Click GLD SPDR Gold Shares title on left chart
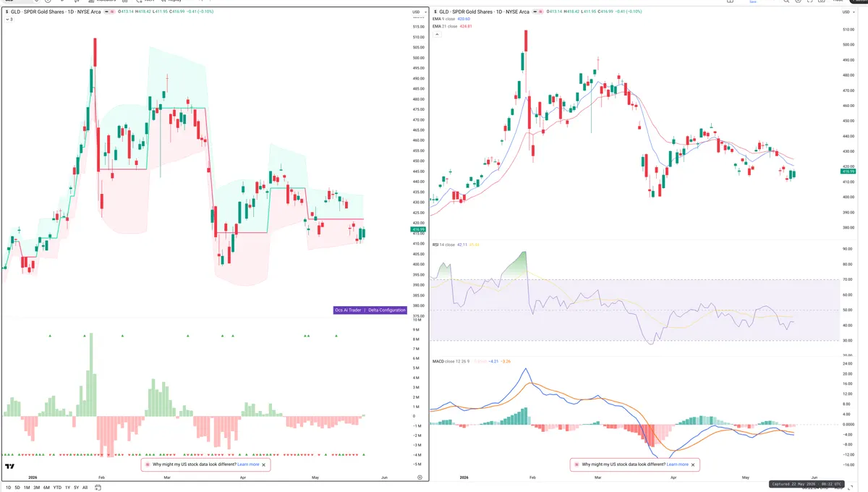Screen dimensions: 868x492 click(56, 12)
